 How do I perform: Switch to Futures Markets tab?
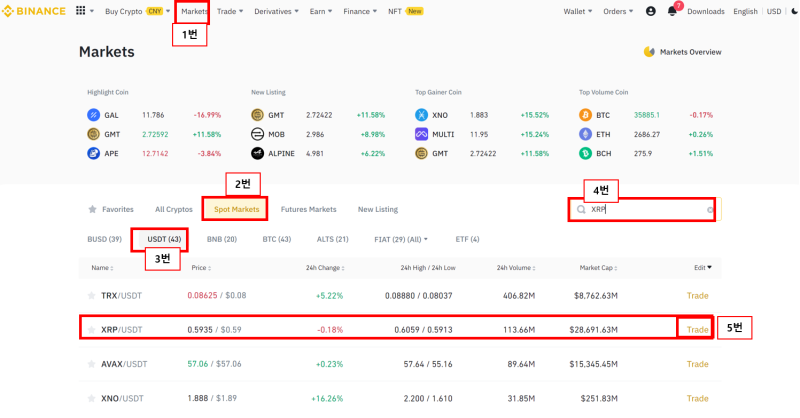[x=309, y=209]
